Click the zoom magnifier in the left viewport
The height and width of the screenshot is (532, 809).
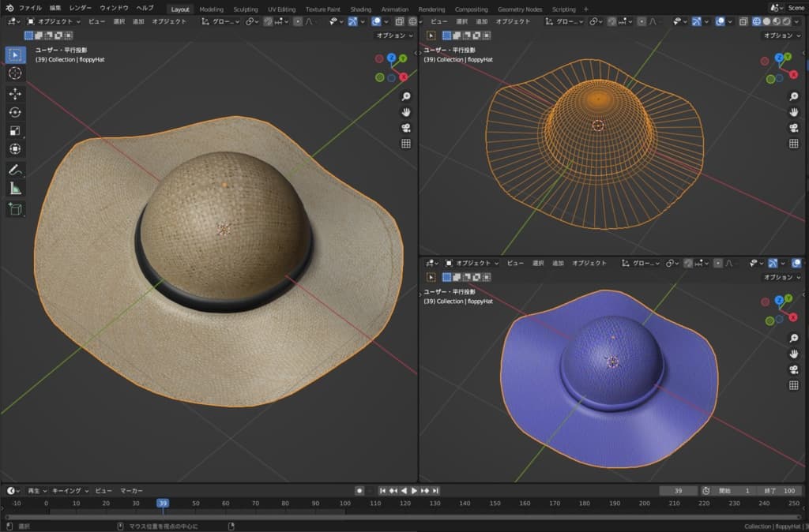(x=406, y=96)
